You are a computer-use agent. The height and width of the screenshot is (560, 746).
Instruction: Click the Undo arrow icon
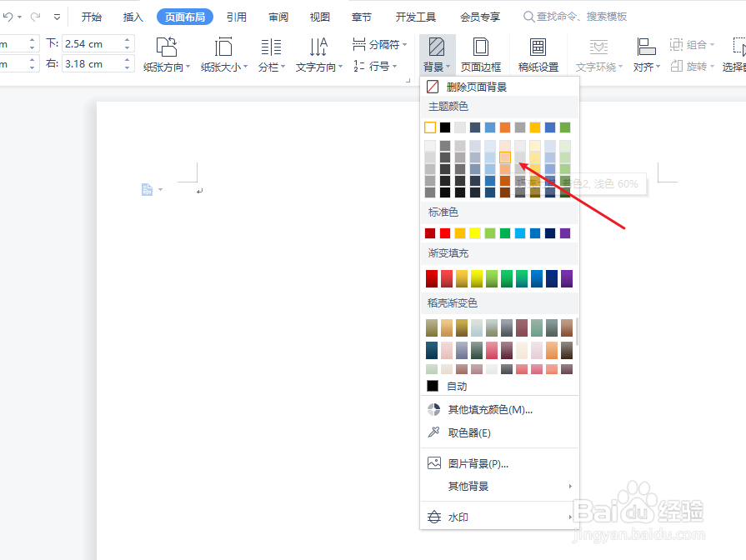coord(8,17)
